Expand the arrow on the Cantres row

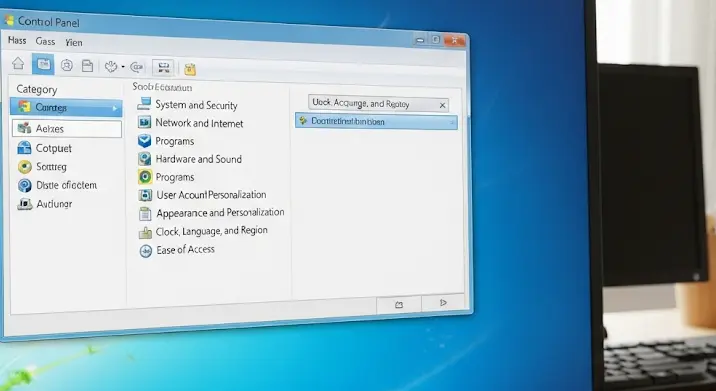115,109
